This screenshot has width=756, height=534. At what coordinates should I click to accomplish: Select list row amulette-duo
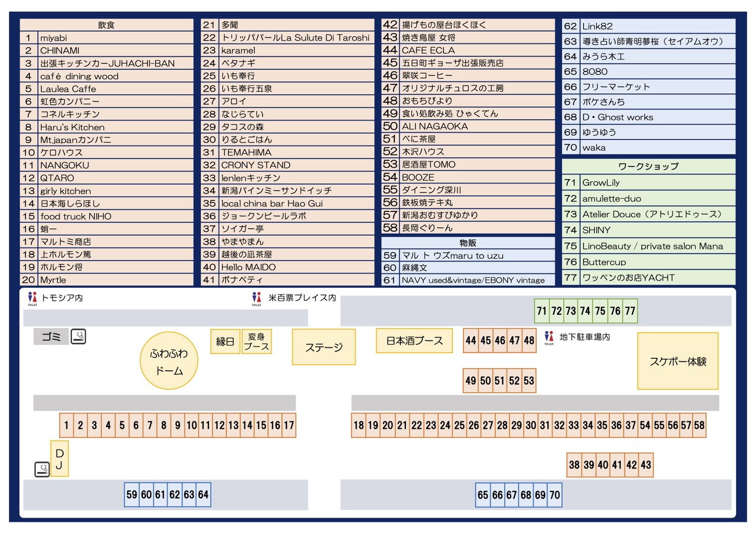coord(649,199)
